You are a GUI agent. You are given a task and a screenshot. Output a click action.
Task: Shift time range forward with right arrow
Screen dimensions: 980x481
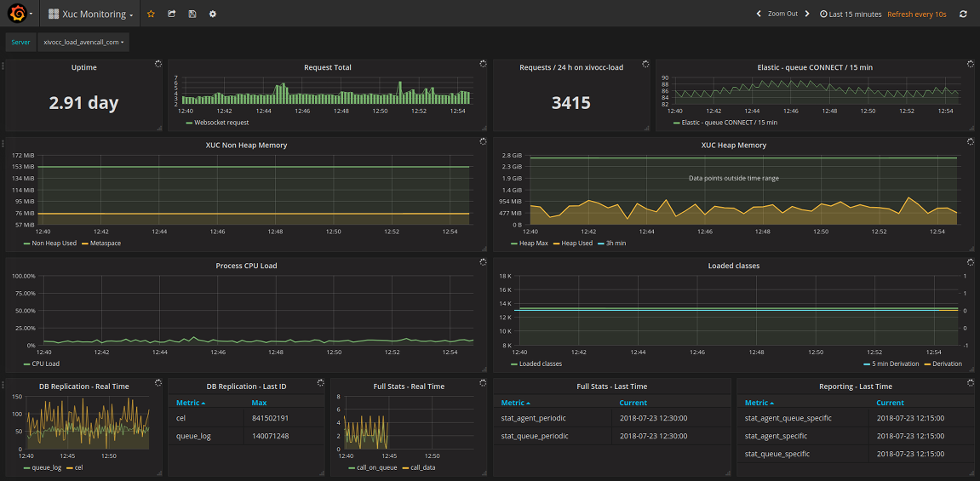807,14
